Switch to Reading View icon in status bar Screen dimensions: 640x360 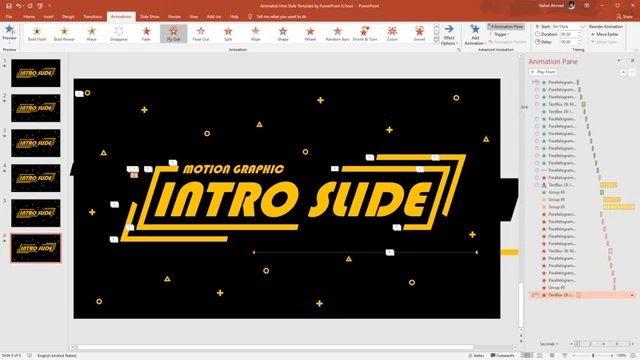[552, 356]
